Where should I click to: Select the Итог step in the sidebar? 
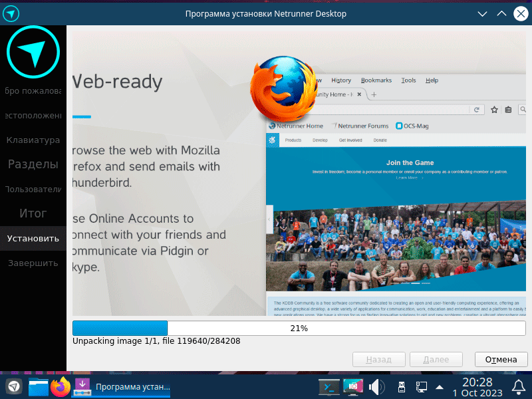33,213
